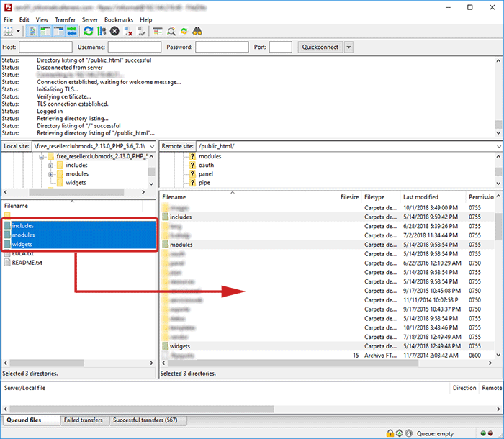Open the Edit menu
Viewport: 504px width, 439px height.
(x=24, y=19)
